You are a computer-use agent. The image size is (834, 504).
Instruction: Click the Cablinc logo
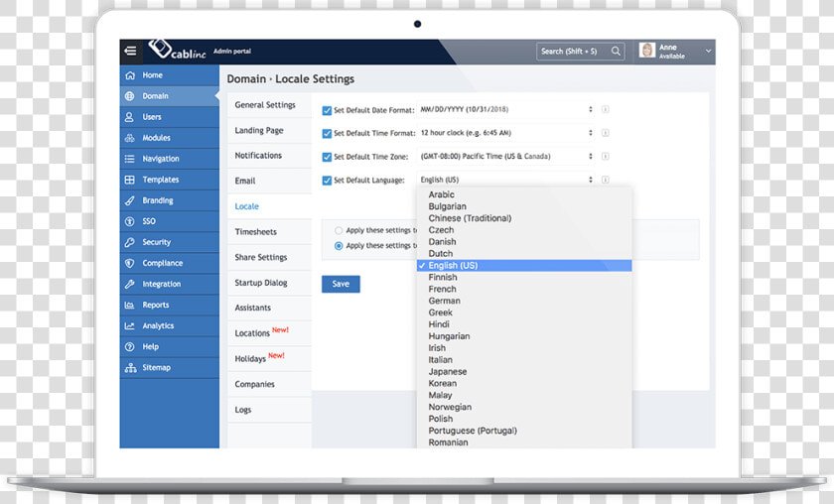[x=177, y=50]
